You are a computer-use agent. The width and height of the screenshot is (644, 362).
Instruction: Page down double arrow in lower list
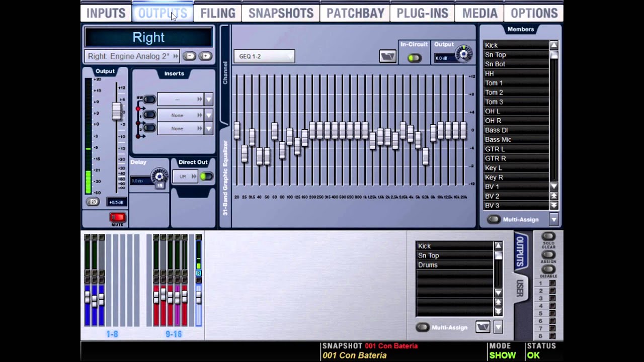point(498,312)
